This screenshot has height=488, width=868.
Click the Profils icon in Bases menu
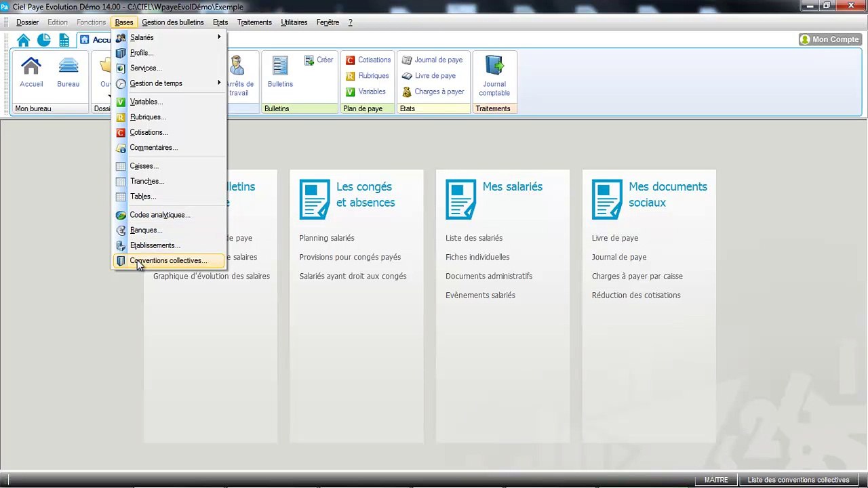(x=121, y=53)
